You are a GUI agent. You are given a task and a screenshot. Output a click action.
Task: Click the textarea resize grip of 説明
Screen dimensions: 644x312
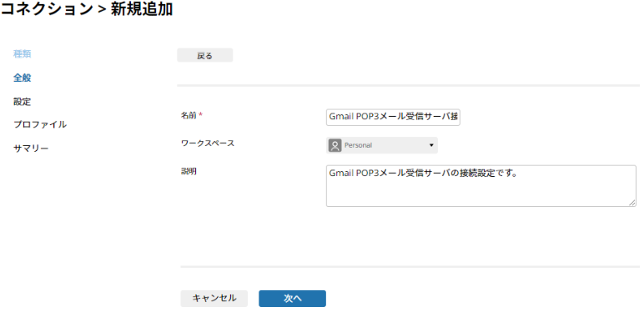pos(632,203)
